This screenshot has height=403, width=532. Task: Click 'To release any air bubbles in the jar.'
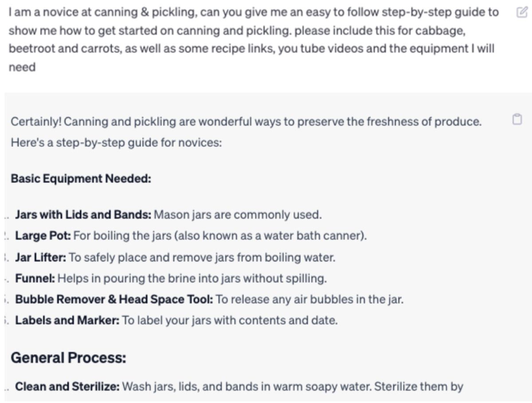(x=310, y=300)
